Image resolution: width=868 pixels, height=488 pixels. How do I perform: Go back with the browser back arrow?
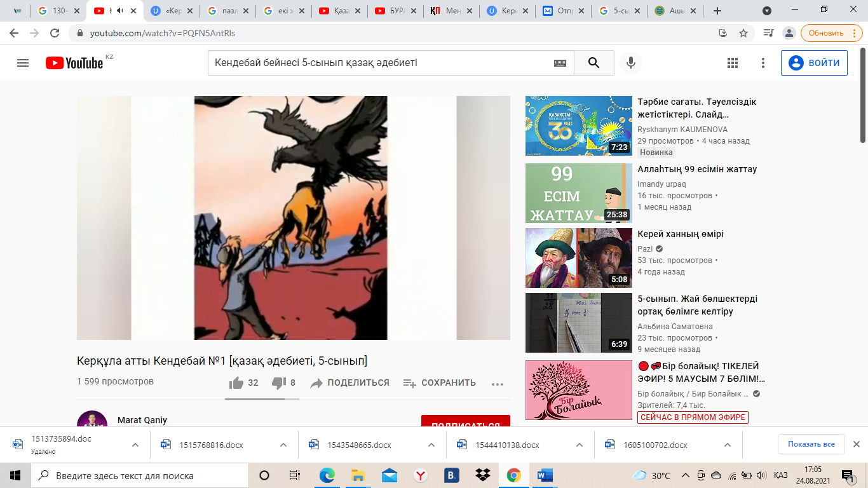[14, 33]
